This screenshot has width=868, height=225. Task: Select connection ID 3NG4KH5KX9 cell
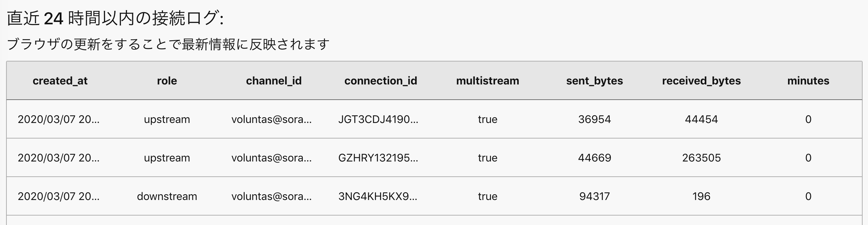tap(378, 196)
